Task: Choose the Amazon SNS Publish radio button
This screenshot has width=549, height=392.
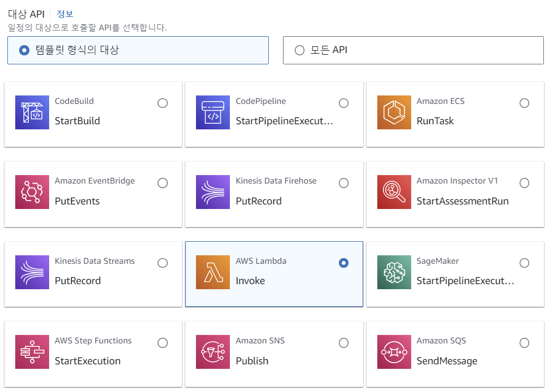Action: tap(343, 343)
